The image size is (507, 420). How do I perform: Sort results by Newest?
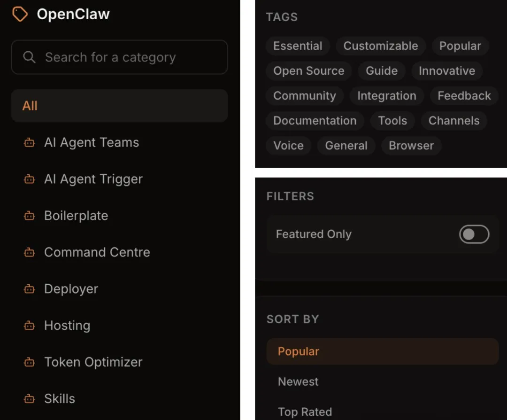click(x=298, y=381)
